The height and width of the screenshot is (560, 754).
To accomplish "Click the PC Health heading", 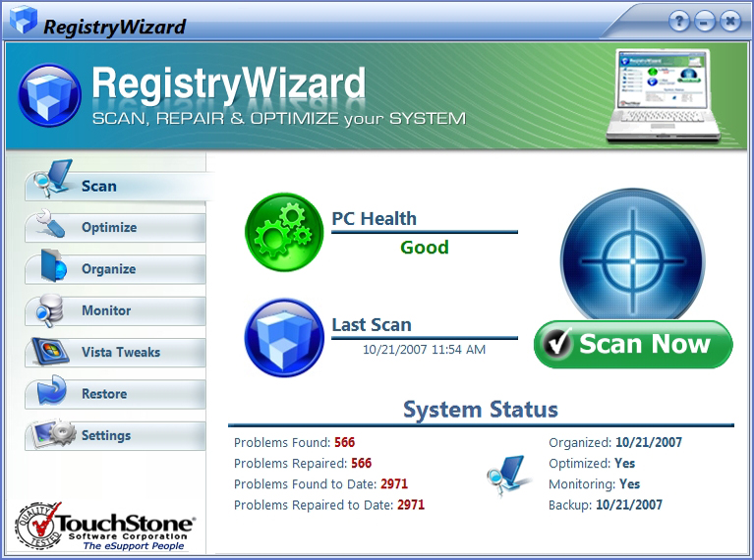I will 375,219.
